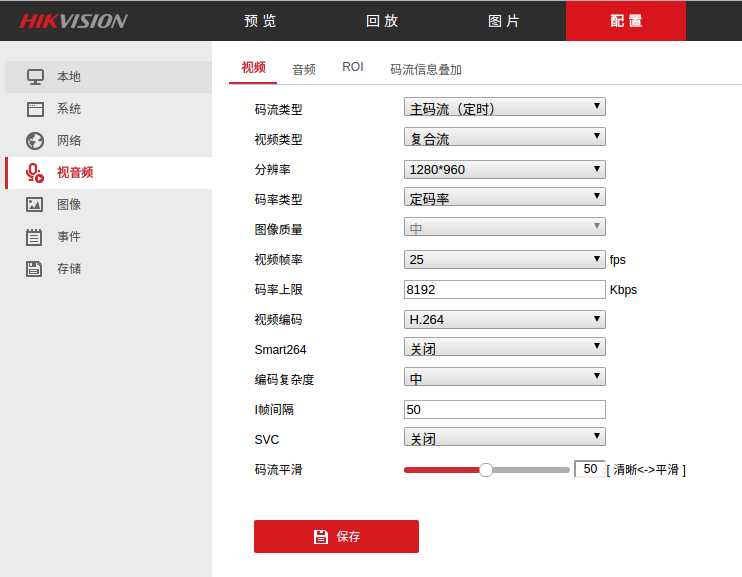Switch to the 音频 tab
742x577 pixels.
point(304,70)
